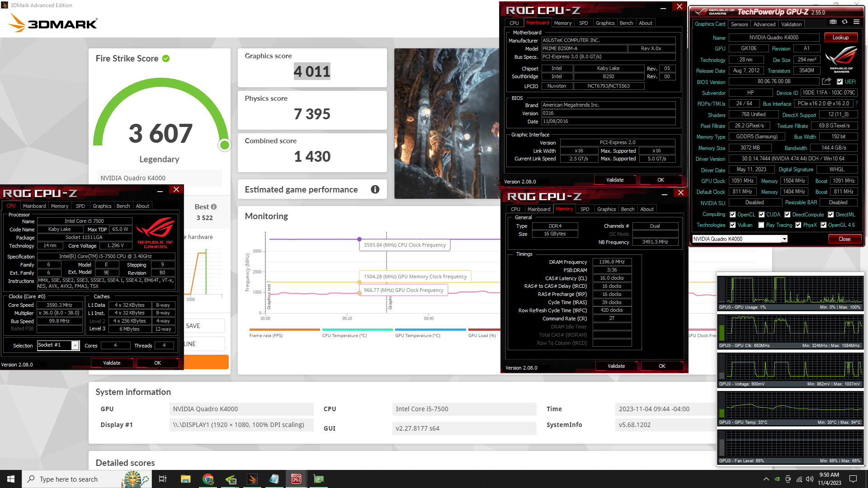Toggle the Vulkan checkbox

click(x=732, y=225)
